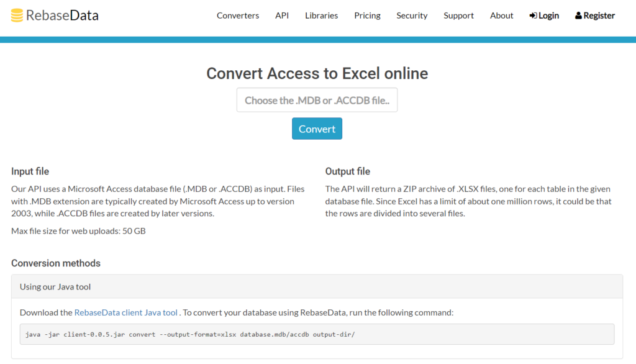Click the .MDB or .ACCDB file chooser field
The image size is (636, 364).
pos(317,100)
